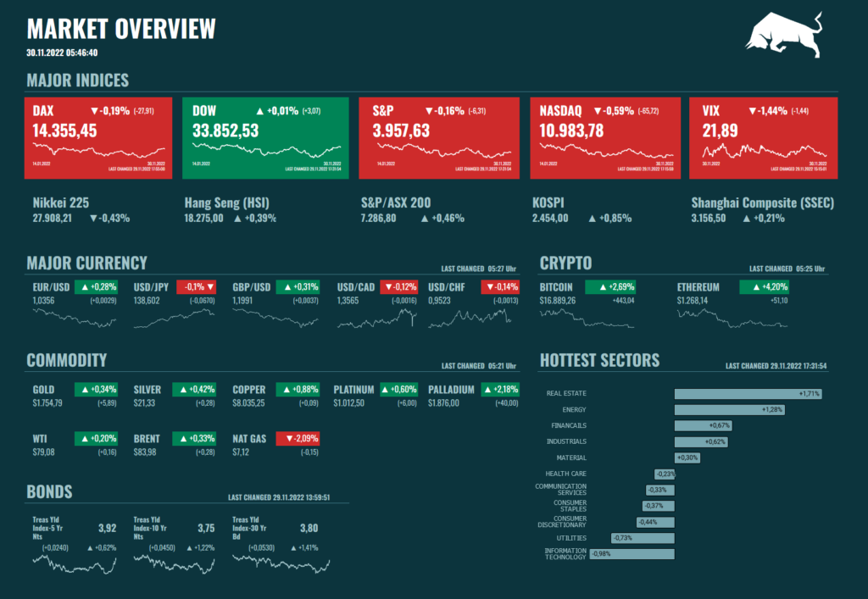
Task: Click the Industrials +0,62% sector bar
Action: pos(701,442)
